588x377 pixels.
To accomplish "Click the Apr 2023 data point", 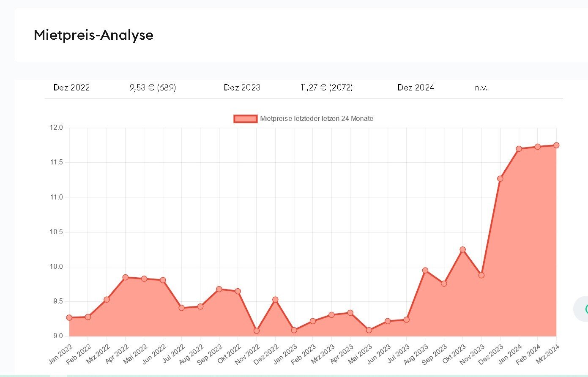I will coord(350,313).
